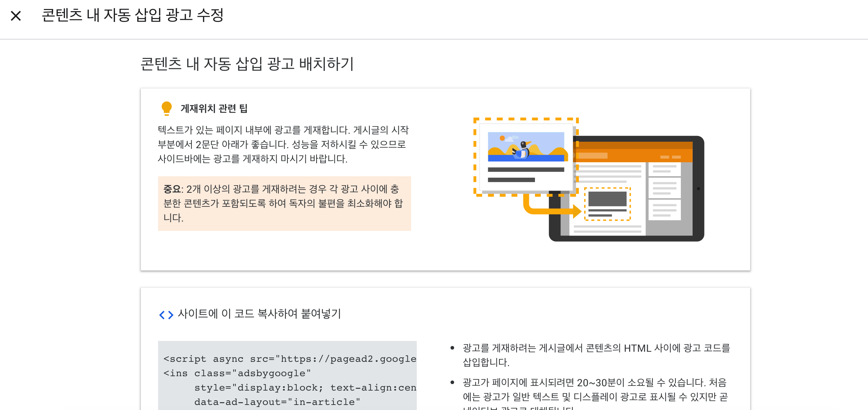
Task: Click the tablet sidebar top white block
Action: point(664,169)
